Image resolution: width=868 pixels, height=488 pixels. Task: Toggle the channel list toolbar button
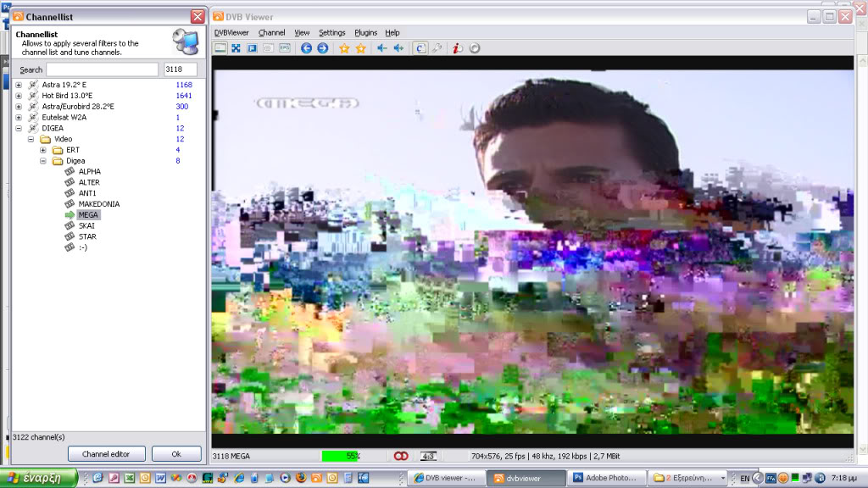coord(420,48)
